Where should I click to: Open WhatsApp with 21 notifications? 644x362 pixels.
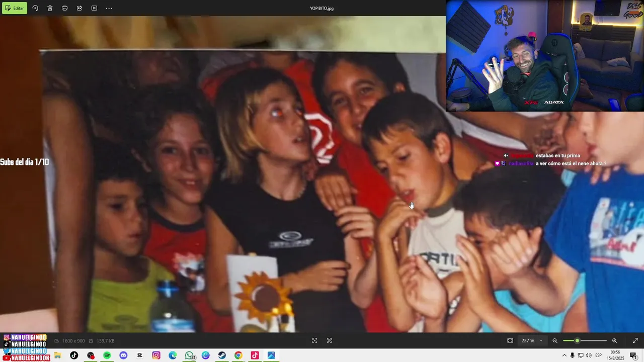(x=190, y=355)
